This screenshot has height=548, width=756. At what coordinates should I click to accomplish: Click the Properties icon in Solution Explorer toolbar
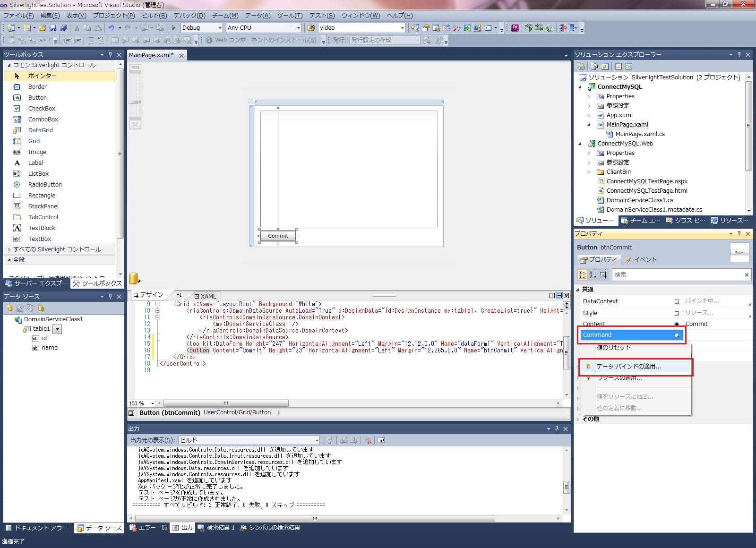(x=581, y=66)
